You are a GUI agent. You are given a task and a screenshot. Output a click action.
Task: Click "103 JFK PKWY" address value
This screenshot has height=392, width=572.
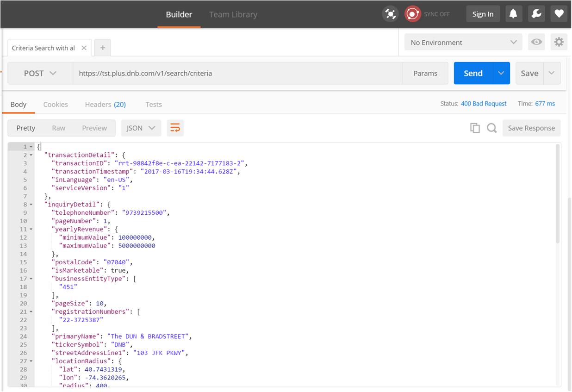[x=159, y=353]
